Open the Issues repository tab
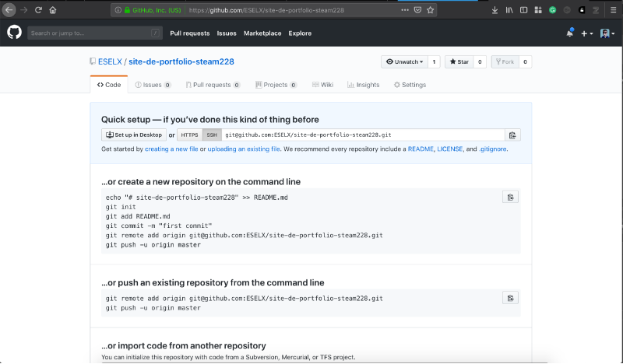This screenshot has width=623, height=364. [152, 85]
